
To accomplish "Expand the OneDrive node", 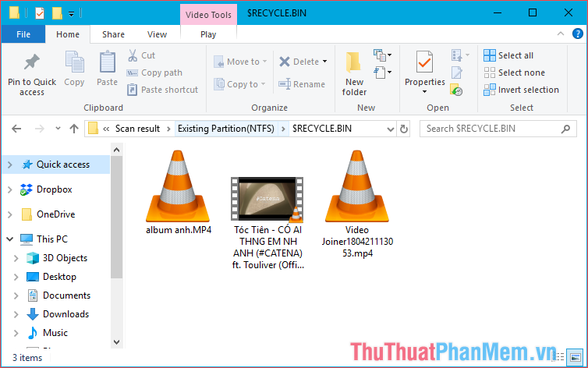I will [10, 214].
